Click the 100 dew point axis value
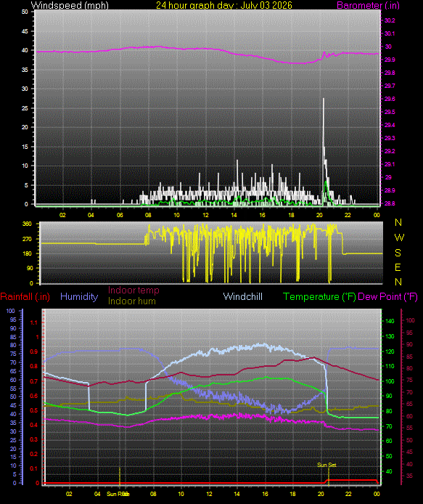Viewport: 423px width, 504px height. (x=410, y=320)
